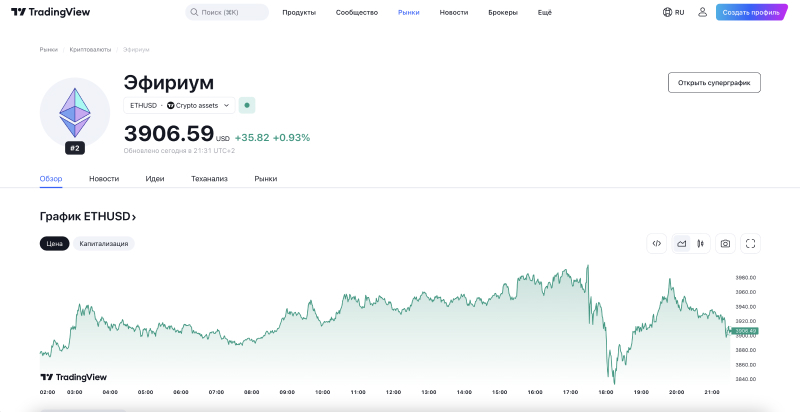
Task: Open the Рынки menu in header
Action: (x=409, y=12)
